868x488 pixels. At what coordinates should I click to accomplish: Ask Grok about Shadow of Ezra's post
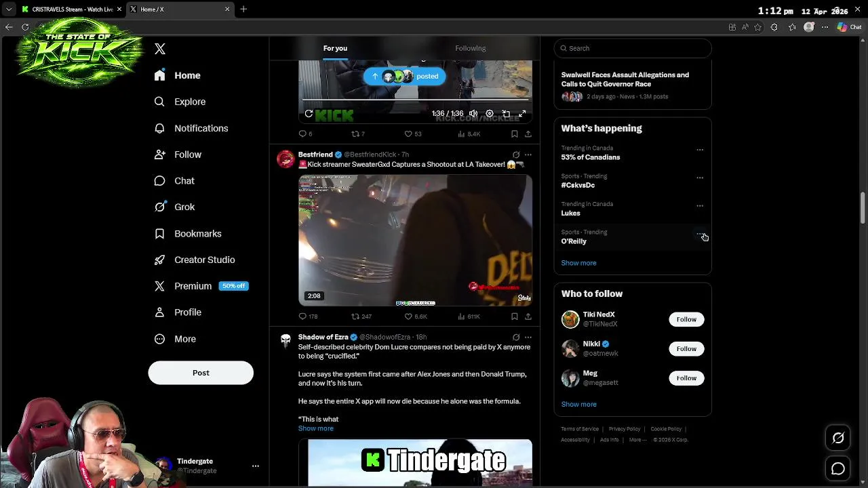tap(516, 337)
